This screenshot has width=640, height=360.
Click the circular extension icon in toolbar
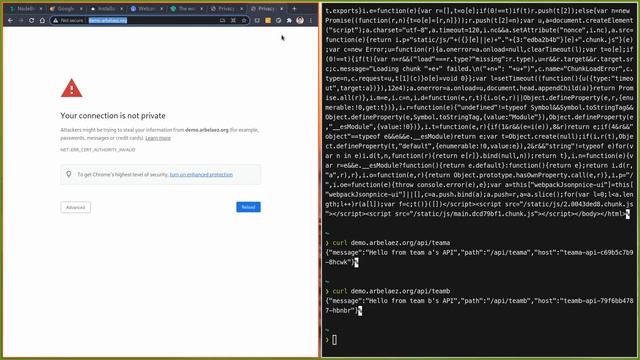click(x=278, y=20)
